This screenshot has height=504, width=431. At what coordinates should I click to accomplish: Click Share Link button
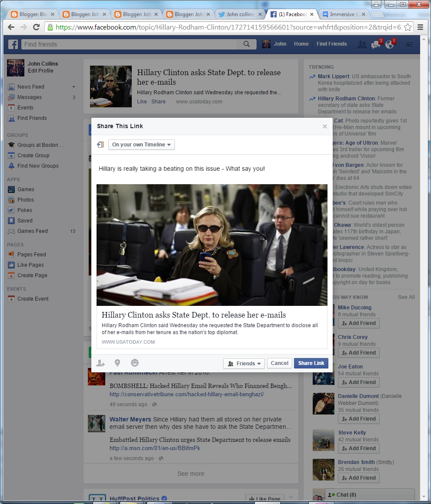(x=311, y=363)
